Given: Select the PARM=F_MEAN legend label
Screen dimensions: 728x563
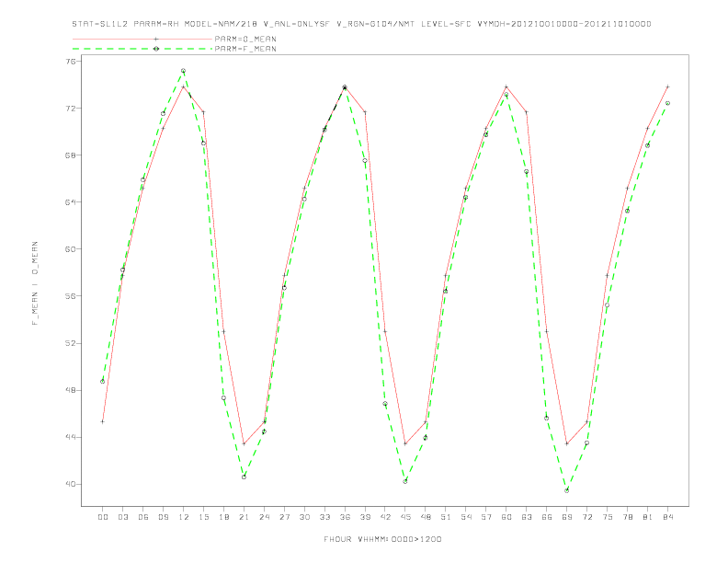Looking at the screenshot, I should click(x=245, y=49).
